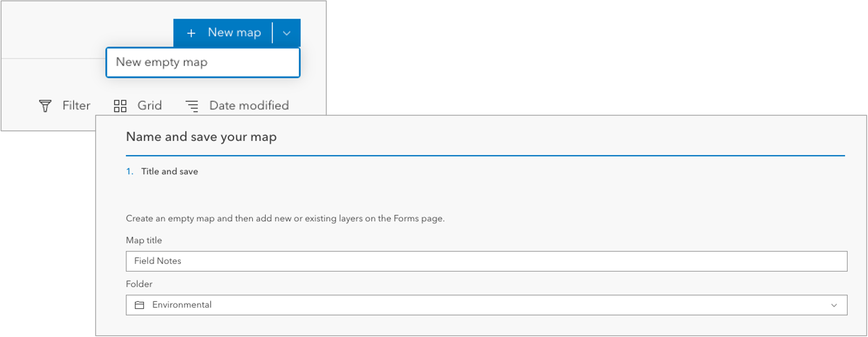The width and height of the screenshot is (868, 337).
Task: Click the Filter funnel icon
Action: (x=46, y=106)
